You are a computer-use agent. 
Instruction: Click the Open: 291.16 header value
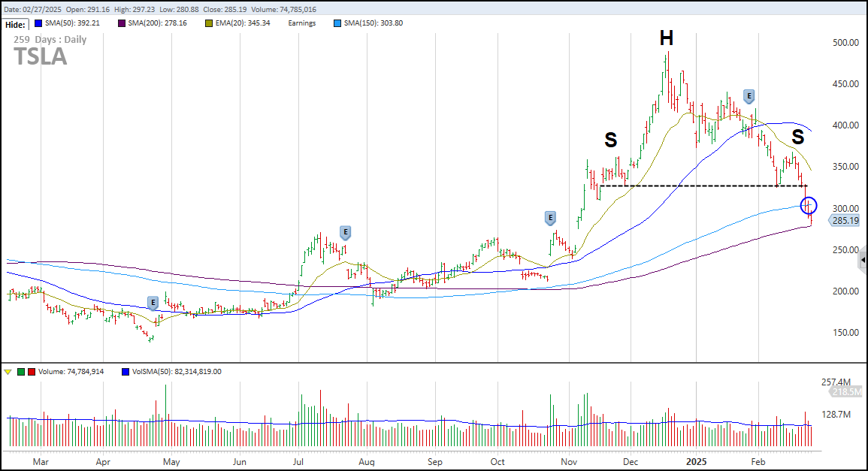pos(87,10)
